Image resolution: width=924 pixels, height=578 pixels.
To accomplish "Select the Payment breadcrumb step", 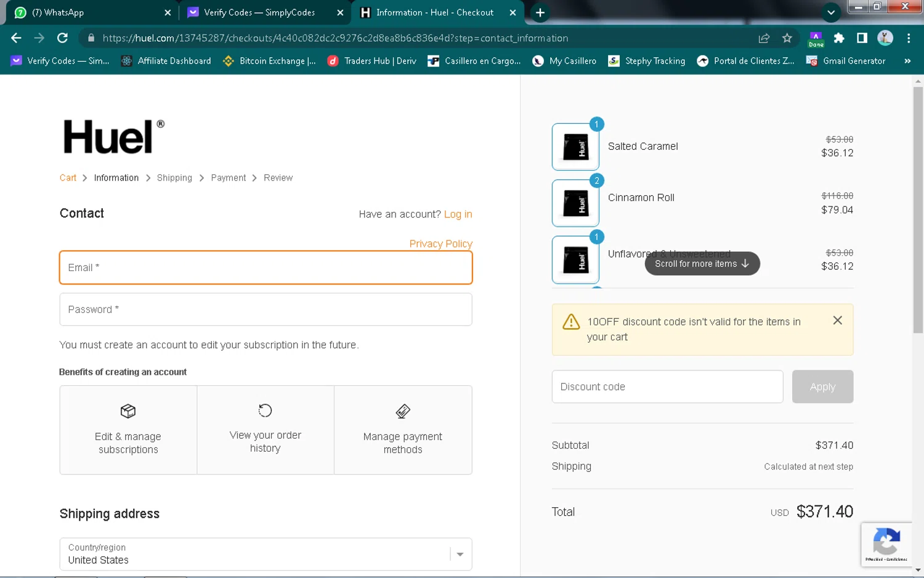I will pos(229,177).
